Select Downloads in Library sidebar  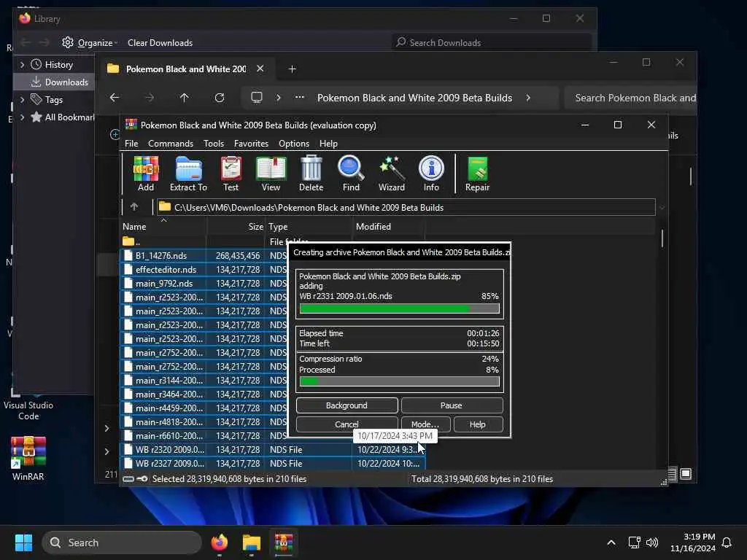point(55,82)
